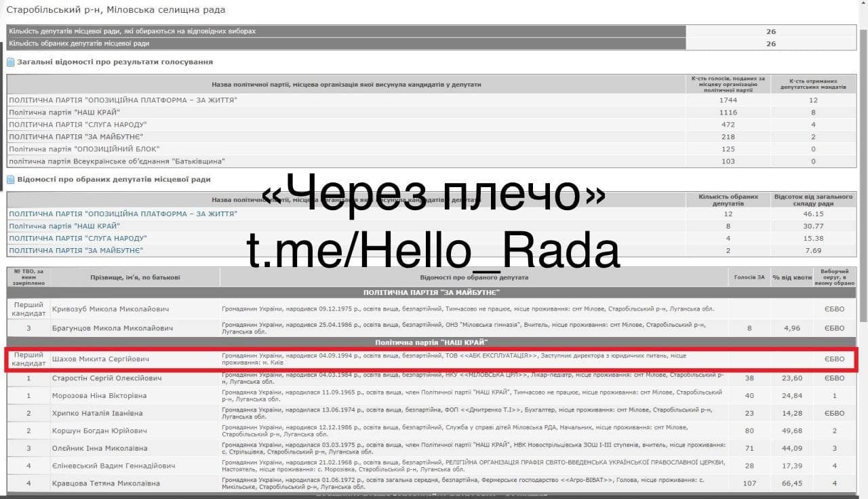Screen dimensions: 868x499
Task: Click on Коршун Богдан Юрійович
Action: (x=99, y=431)
